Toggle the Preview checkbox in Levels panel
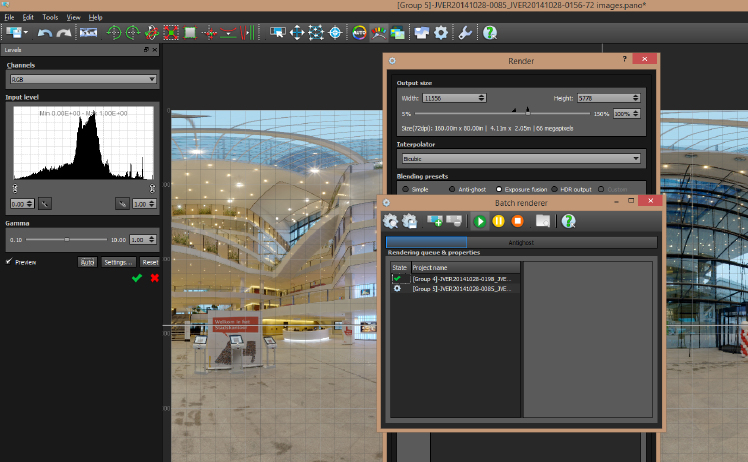The width and height of the screenshot is (748, 462). coord(9,262)
